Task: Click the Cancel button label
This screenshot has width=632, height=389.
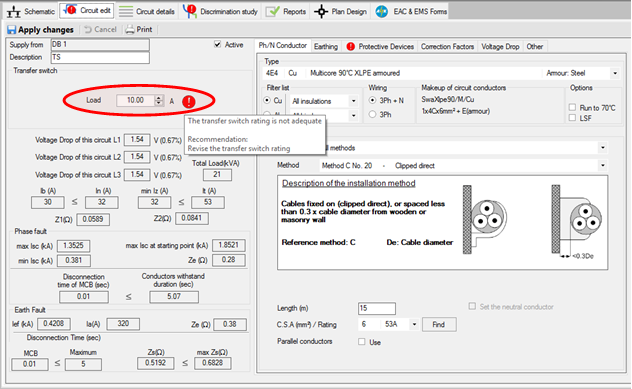Action: [x=105, y=29]
